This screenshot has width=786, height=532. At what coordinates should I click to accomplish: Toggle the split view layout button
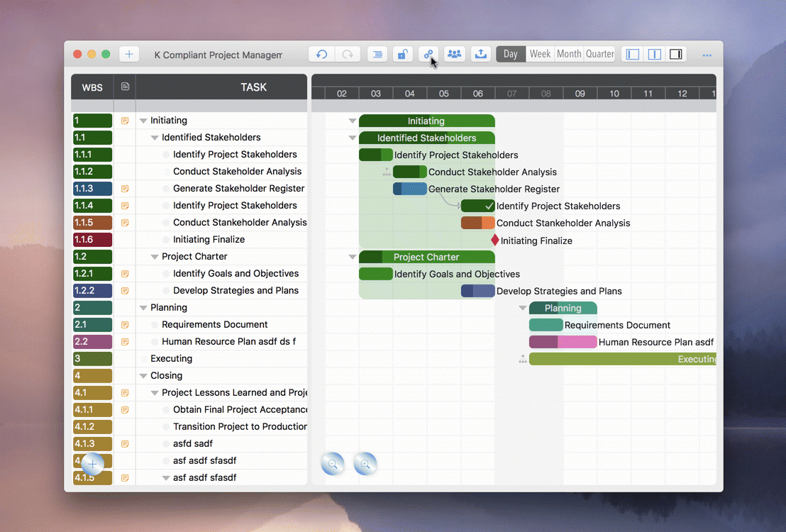[655, 55]
